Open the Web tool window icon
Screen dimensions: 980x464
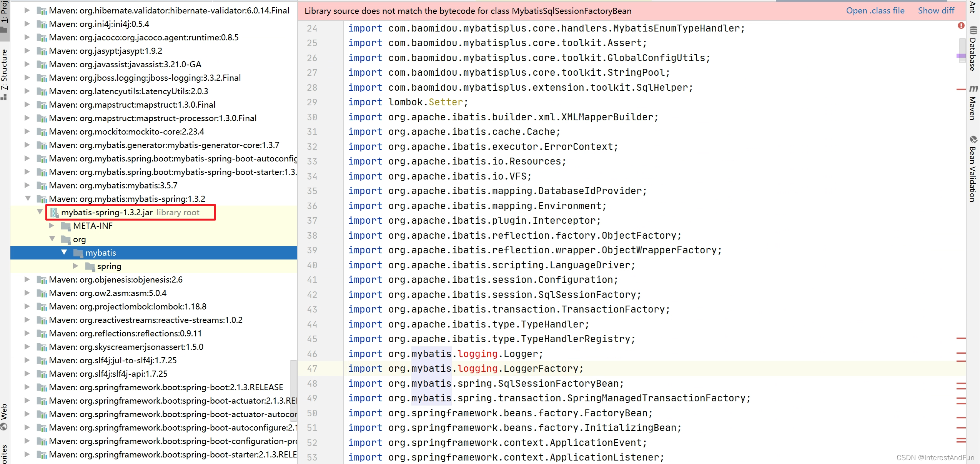[4, 426]
